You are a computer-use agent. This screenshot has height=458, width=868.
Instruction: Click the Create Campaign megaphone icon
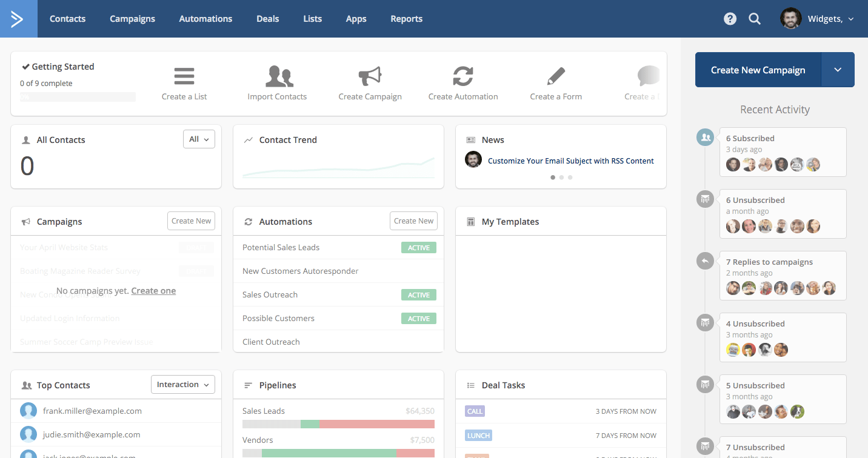(x=370, y=76)
